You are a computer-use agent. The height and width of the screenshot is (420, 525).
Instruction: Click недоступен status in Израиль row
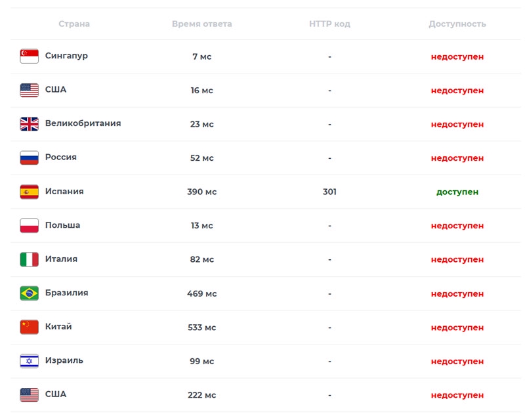point(457,362)
